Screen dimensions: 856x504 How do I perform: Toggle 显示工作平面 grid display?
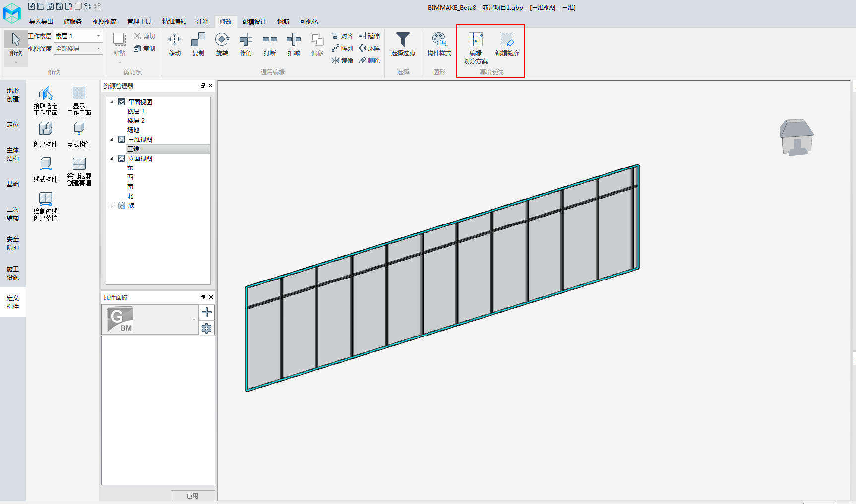tap(79, 102)
